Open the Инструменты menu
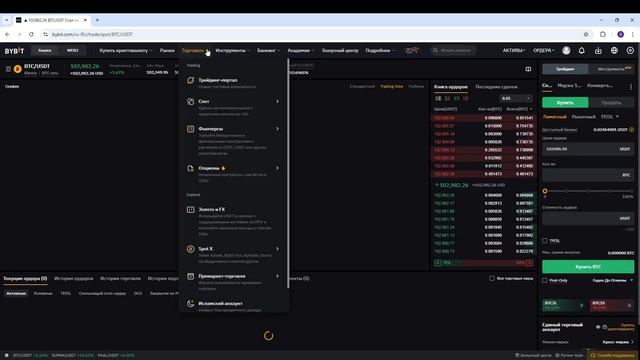This screenshot has width=640, height=360. [232, 51]
